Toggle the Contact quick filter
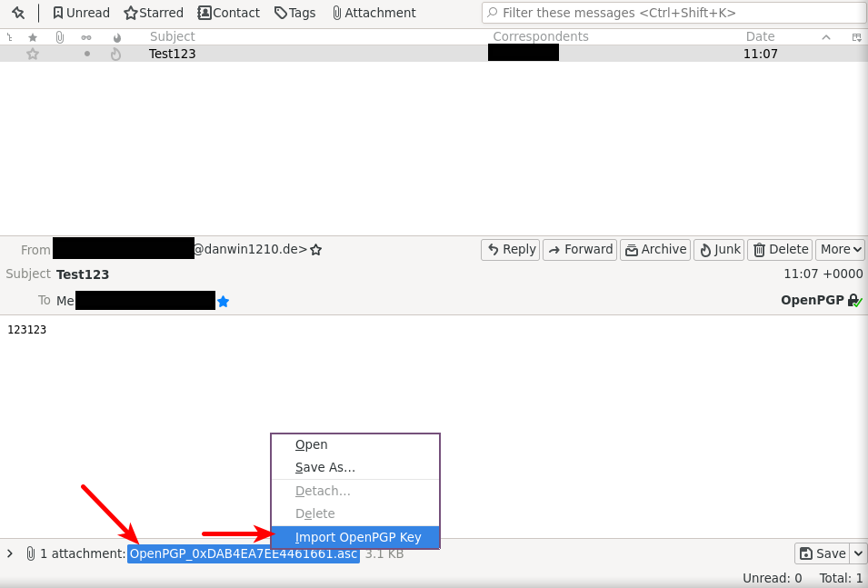Screen dimensions: 868x588 (229, 13)
